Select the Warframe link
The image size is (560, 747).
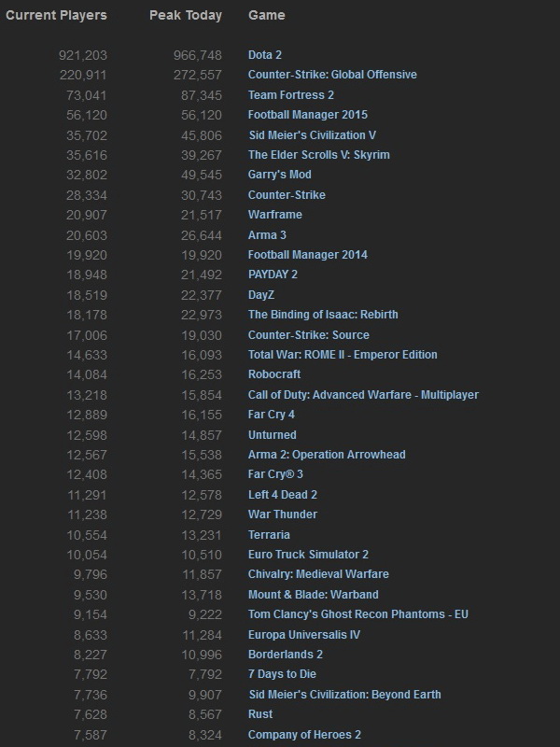click(x=274, y=215)
